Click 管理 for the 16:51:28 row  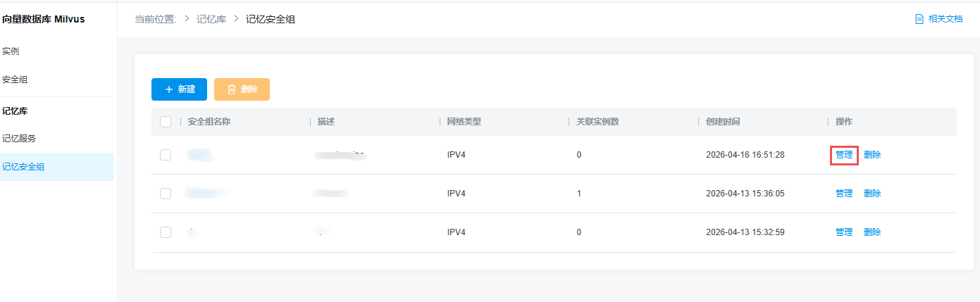[844, 155]
